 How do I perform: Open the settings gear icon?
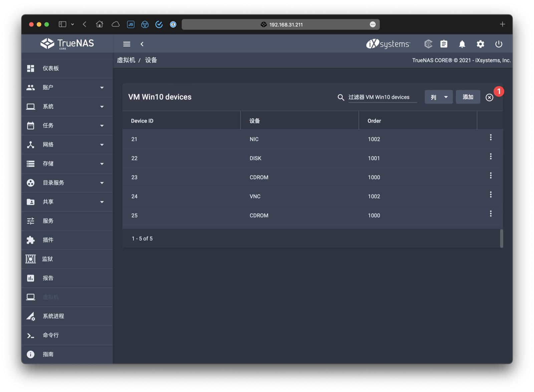coord(481,44)
